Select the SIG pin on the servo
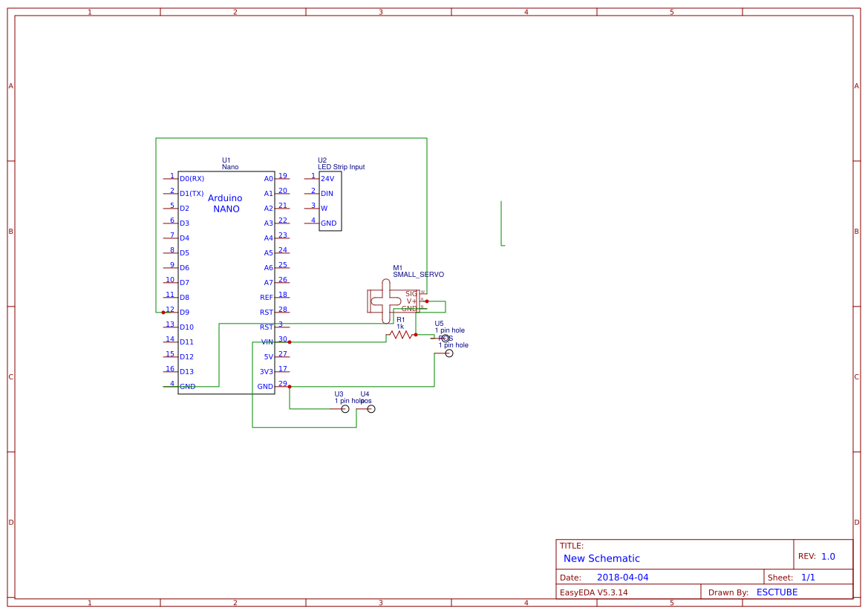Image resolution: width=868 pixels, height=614 pixels. coord(411,293)
